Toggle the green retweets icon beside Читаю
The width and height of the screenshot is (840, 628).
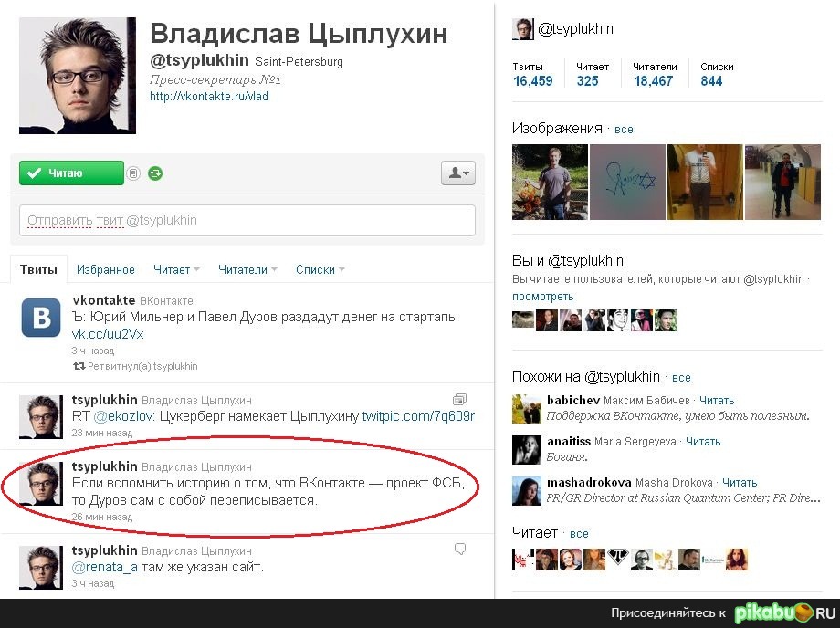[x=155, y=173]
